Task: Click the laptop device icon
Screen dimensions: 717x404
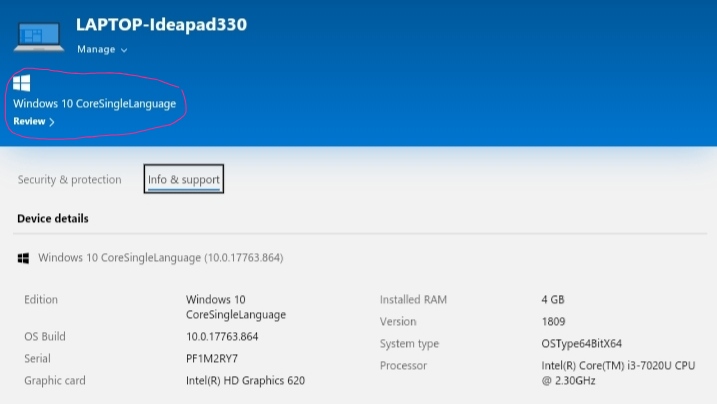Action: [x=39, y=37]
